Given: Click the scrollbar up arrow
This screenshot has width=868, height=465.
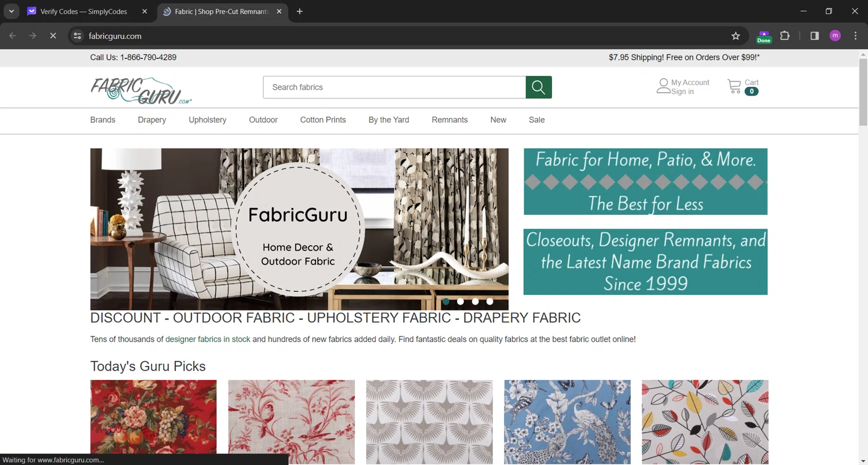Looking at the screenshot, I should coord(863,54).
